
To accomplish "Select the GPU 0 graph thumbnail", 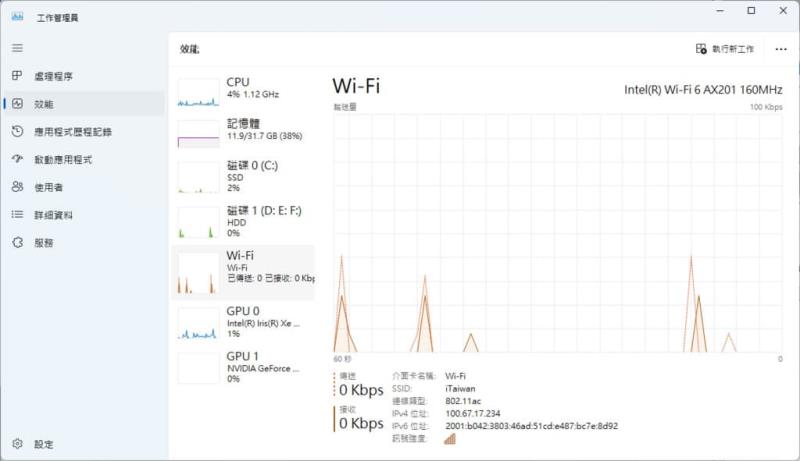I will (198, 323).
